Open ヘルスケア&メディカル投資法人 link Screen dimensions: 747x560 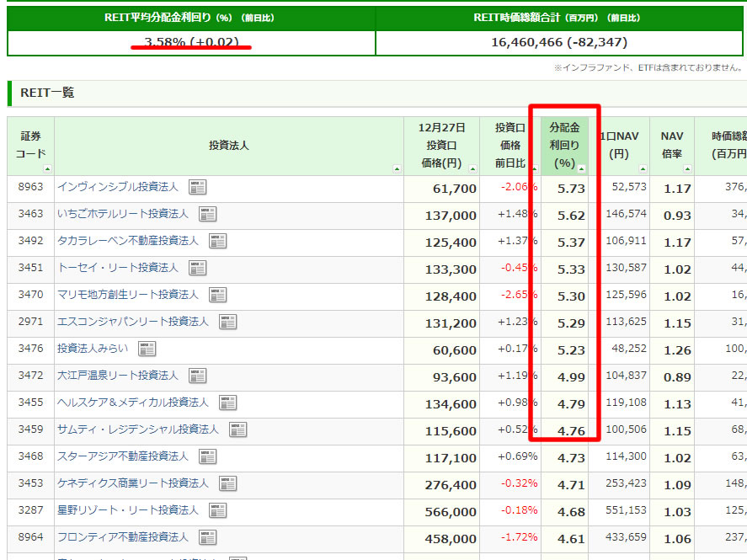[132, 403]
